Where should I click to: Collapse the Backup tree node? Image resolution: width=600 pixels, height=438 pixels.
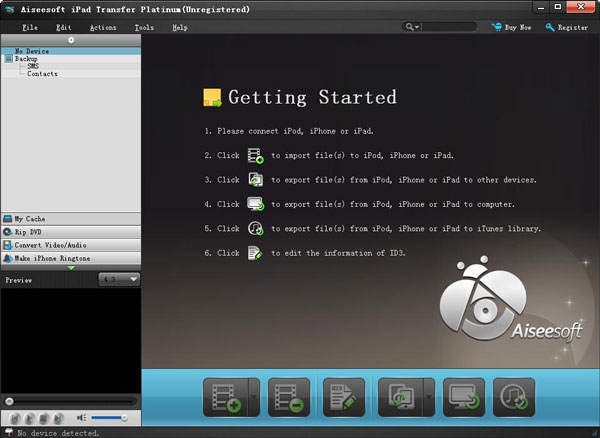(7, 59)
